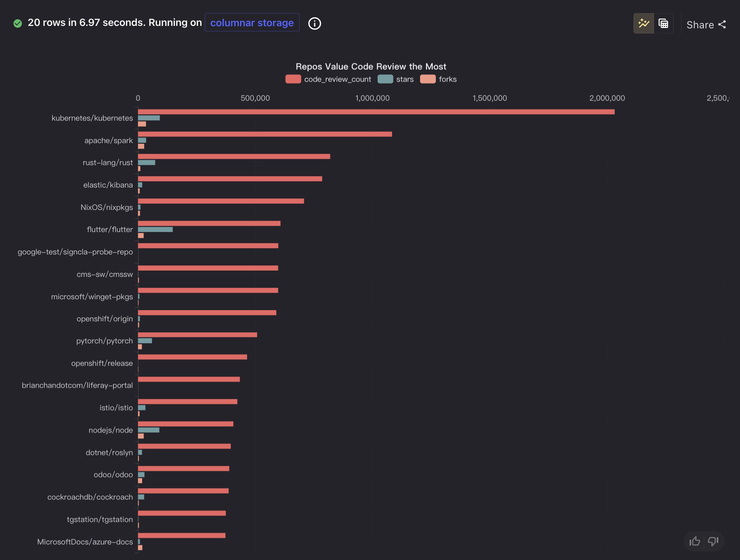Open the columnar storage link

pos(252,22)
